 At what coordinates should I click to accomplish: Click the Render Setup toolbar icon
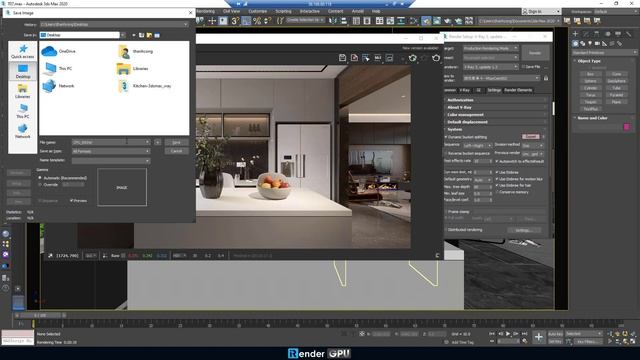point(426,20)
